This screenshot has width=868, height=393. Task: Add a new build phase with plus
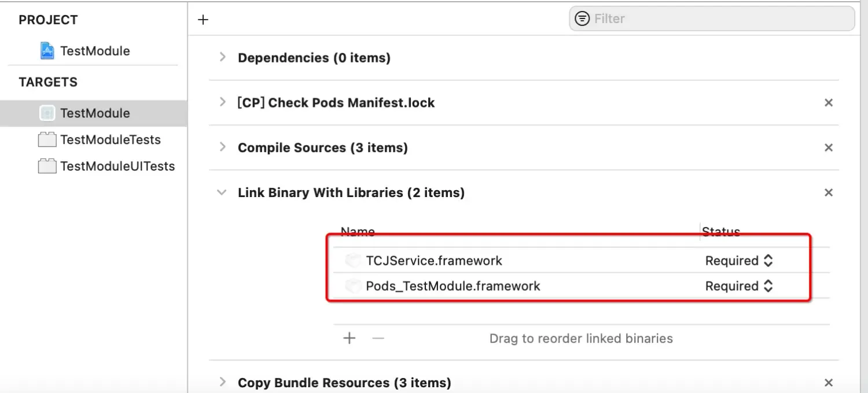coord(203,20)
